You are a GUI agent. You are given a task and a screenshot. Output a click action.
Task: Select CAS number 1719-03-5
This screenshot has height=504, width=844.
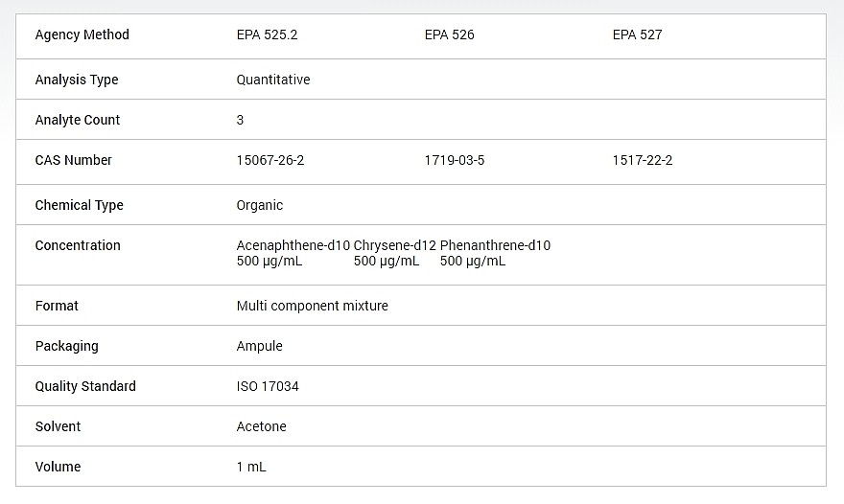click(x=455, y=161)
